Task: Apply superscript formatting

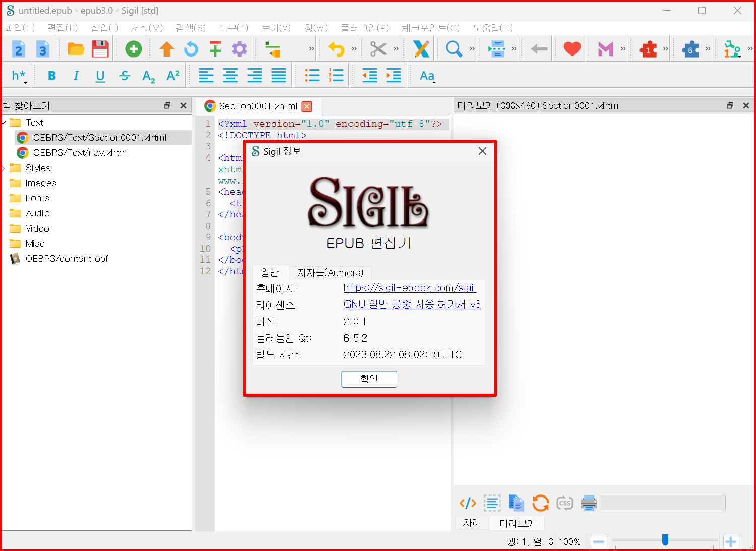Action: coord(173,76)
